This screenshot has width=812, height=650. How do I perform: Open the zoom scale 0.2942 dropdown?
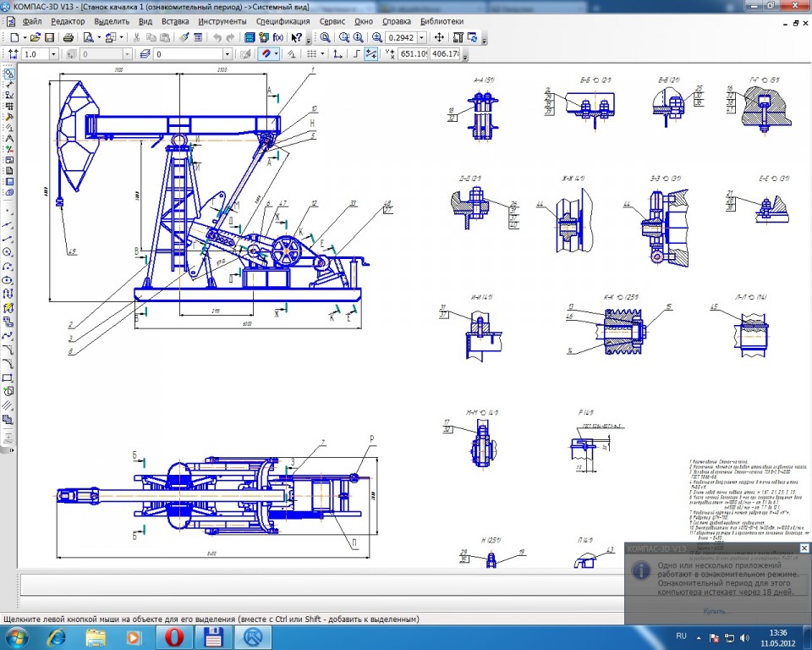pos(423,37)
